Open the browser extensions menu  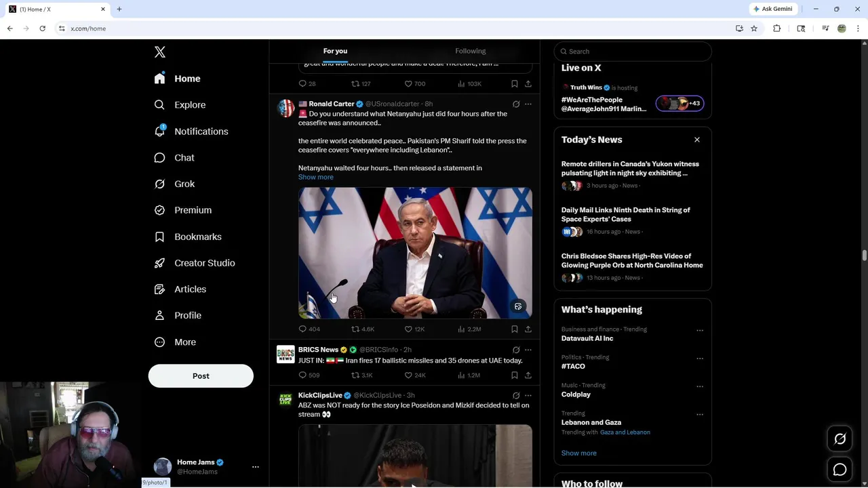(777, 28)
